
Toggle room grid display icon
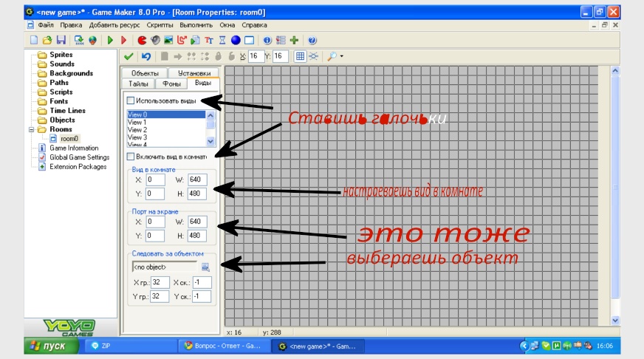[301, 56]
